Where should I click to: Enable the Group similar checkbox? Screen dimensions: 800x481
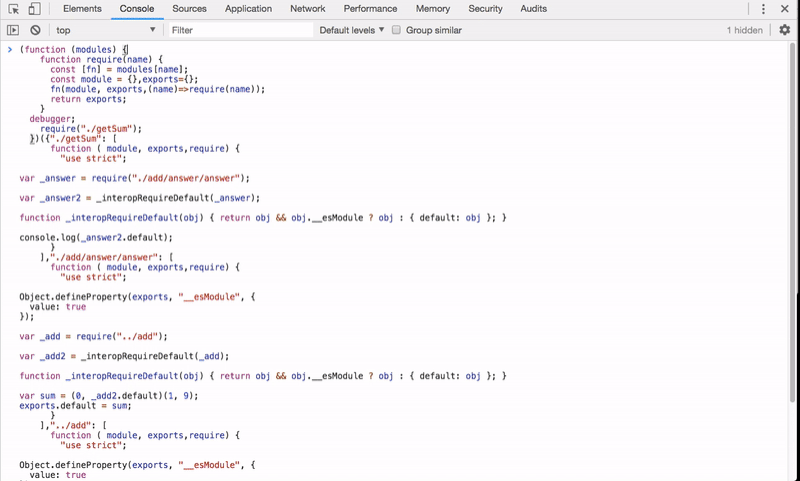coord(397,30)
